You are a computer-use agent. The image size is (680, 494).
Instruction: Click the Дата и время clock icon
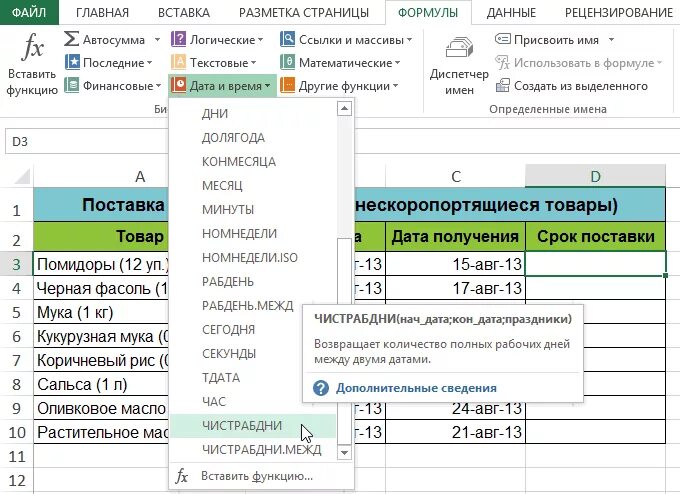[178, 85]
